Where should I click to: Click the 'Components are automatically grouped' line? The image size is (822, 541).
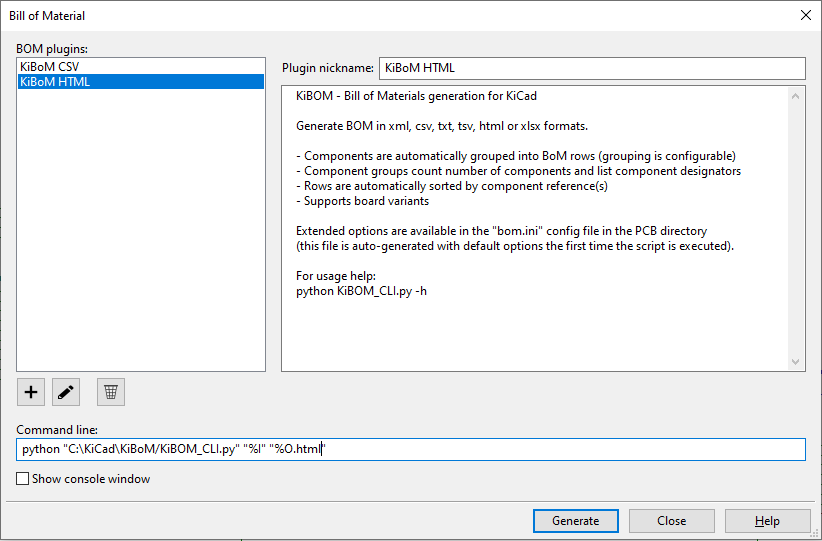(516, 156)
